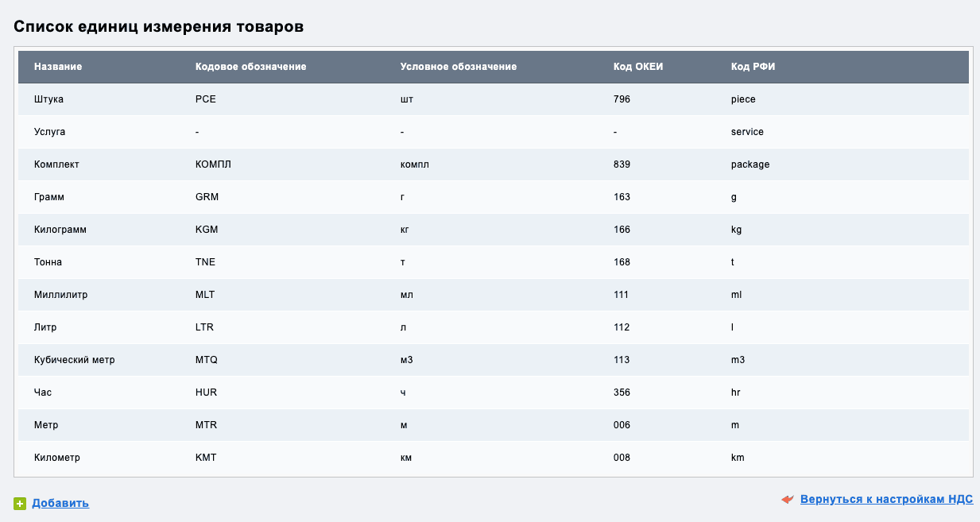Click the package РФИ code cell
The height and width of the screenshot is (522, 980).
[x=750, y=164]
